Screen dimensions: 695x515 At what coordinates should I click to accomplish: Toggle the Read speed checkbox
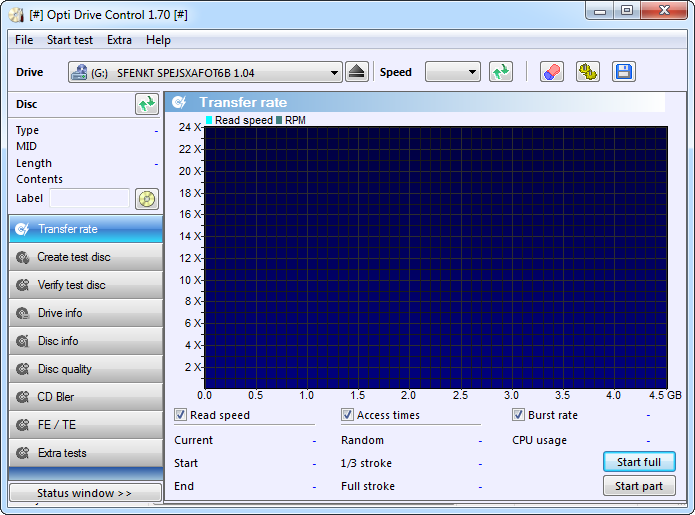click(180, 415)
